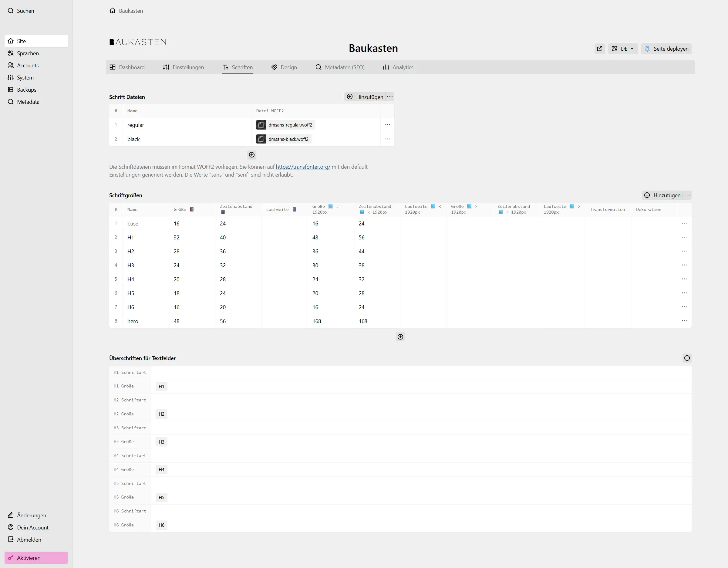
Task: Click plus icon below Schriftgrößen table
Action: click(400, 337)
